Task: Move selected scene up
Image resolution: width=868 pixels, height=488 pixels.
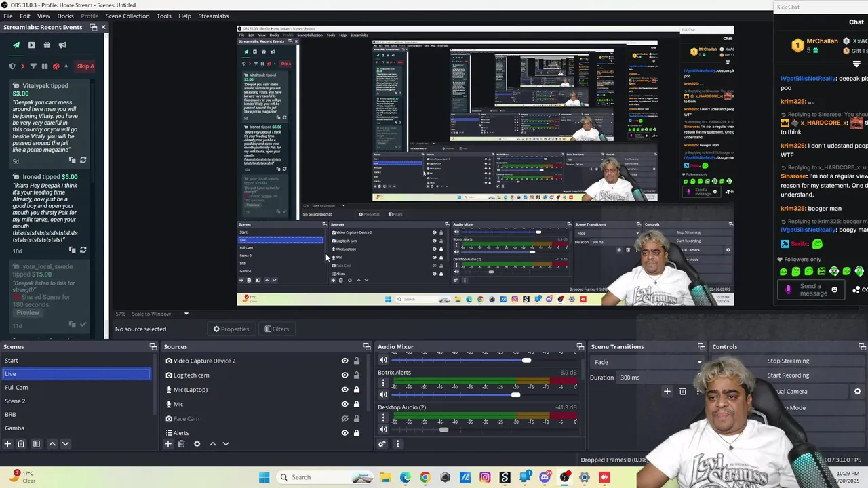Action: 52,444
